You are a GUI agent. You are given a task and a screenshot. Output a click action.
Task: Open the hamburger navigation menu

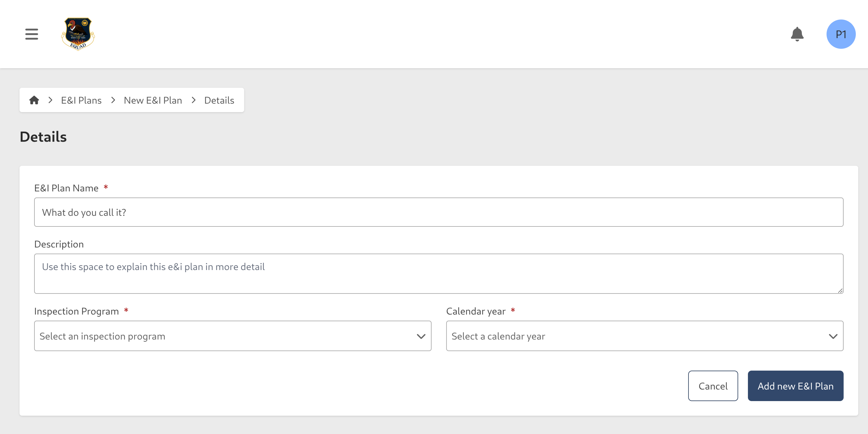pyautogui.click(x=32, y=34)
